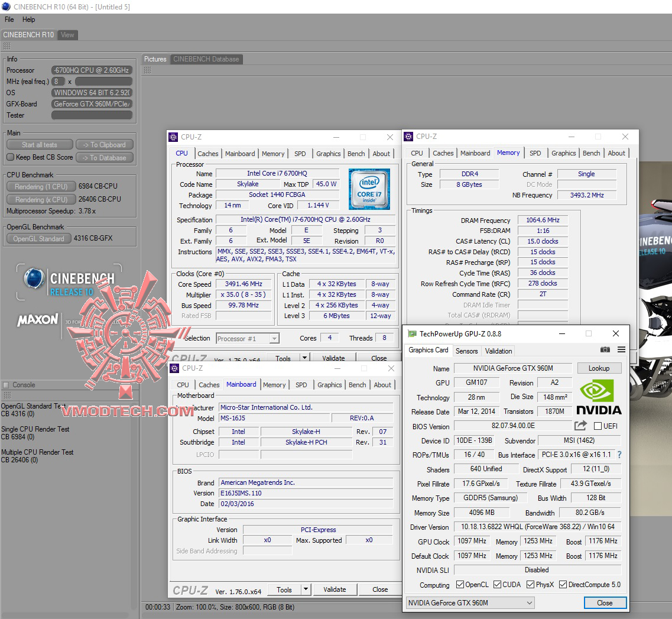The width and height of the screenshot is (672, 619).
Task: Toggle the CUDA checkbox
Action: 497,584
